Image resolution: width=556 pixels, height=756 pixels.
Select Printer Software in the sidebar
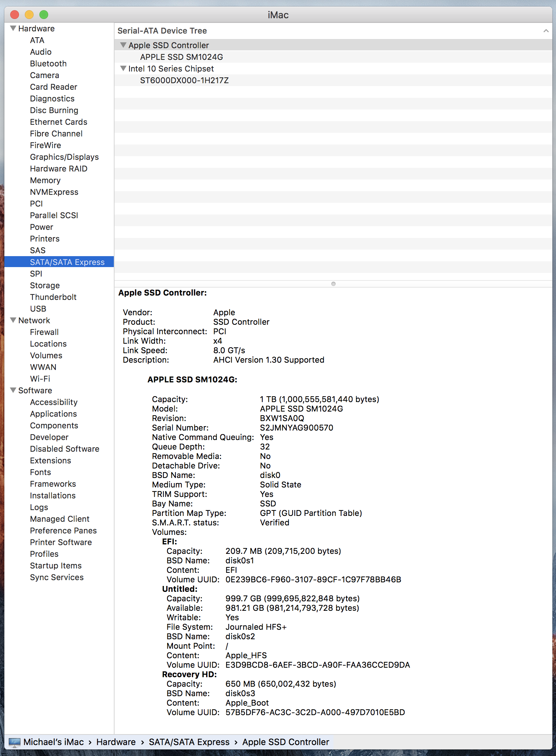pyautogui.click(x=61, y=542)
